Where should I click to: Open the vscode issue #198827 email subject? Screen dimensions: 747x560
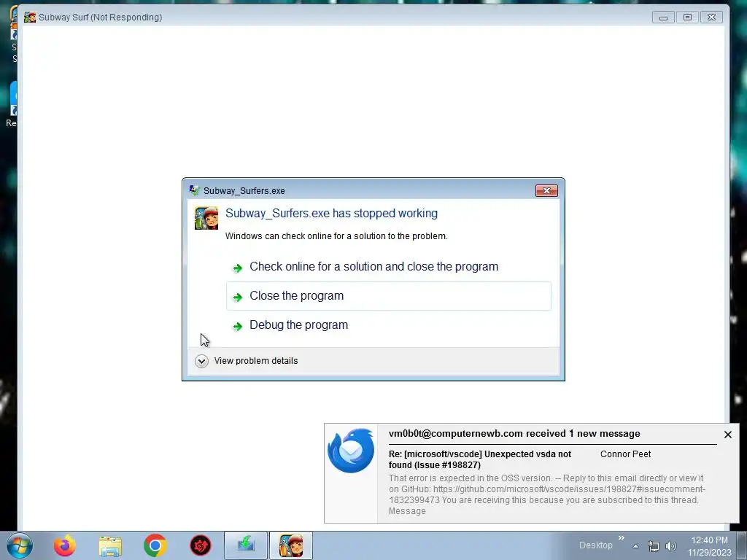tap(480, 459)
